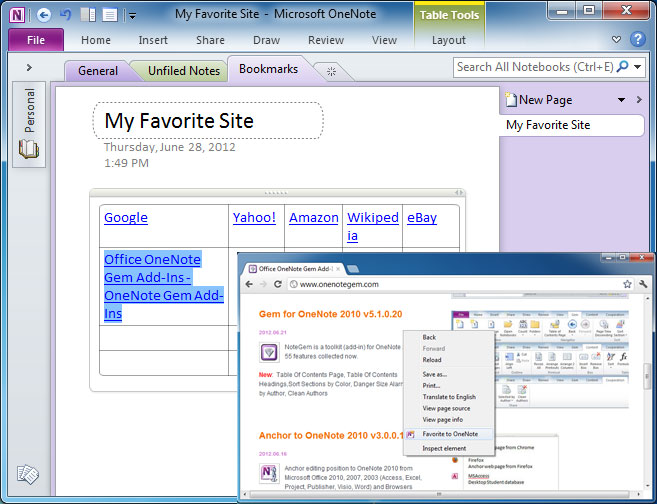Click the NoteGem purple gem icon on webpage

[x=269, y=352]
